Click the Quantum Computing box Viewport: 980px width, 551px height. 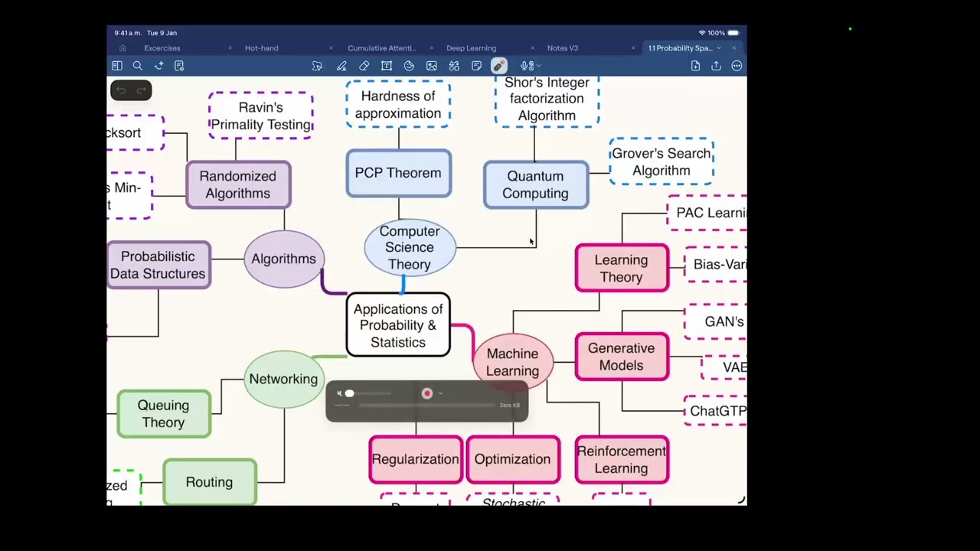click(536, 184)
